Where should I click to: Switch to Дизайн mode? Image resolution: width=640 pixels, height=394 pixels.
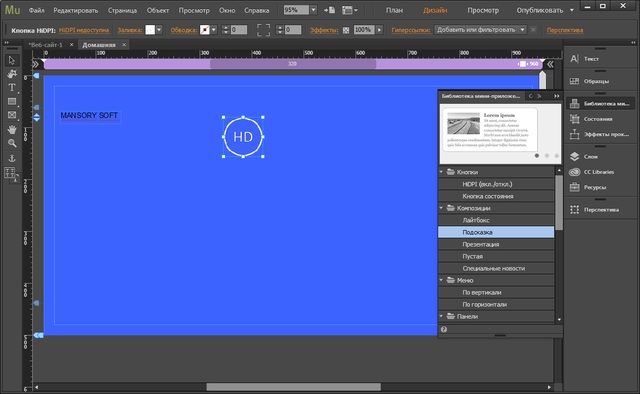[435, 10]
